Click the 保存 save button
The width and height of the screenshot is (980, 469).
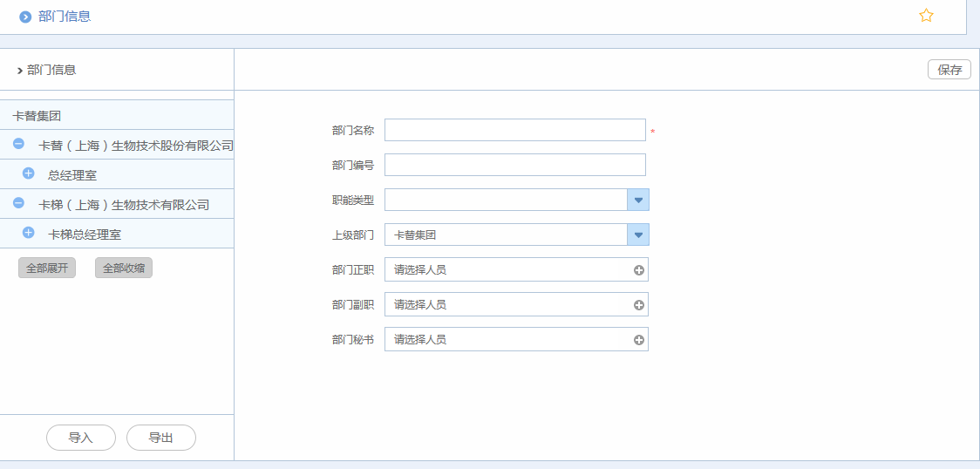pyautogui.click(x=949, y=70)
